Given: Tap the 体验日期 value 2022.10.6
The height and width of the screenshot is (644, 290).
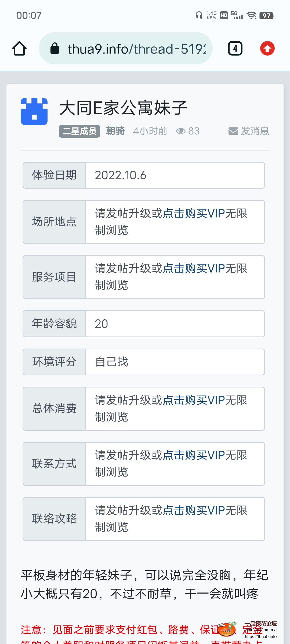Looking at the screenshot, I should pos(121,175).
